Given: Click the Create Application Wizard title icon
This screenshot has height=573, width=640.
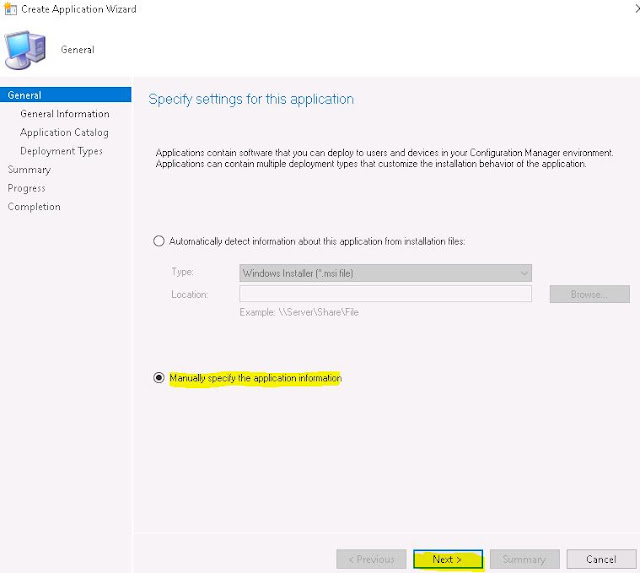Looking at the screenshot, I should click(x=10, y=9).
